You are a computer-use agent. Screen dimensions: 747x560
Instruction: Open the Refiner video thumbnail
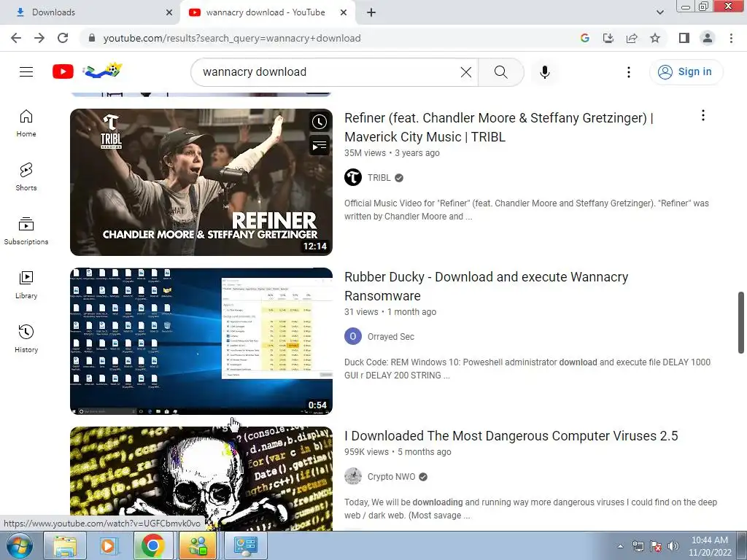201,182
